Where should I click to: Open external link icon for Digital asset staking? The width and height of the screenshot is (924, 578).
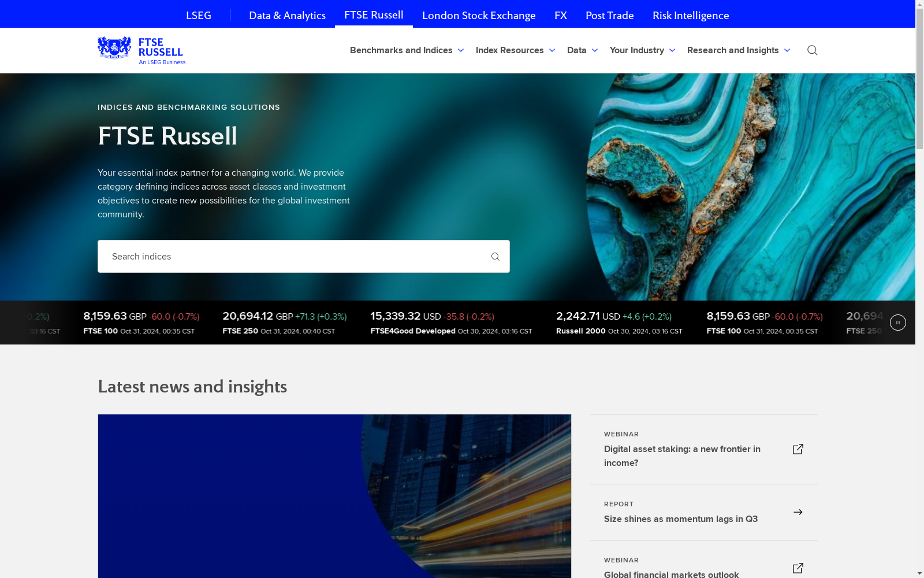[x=798, y=449]
